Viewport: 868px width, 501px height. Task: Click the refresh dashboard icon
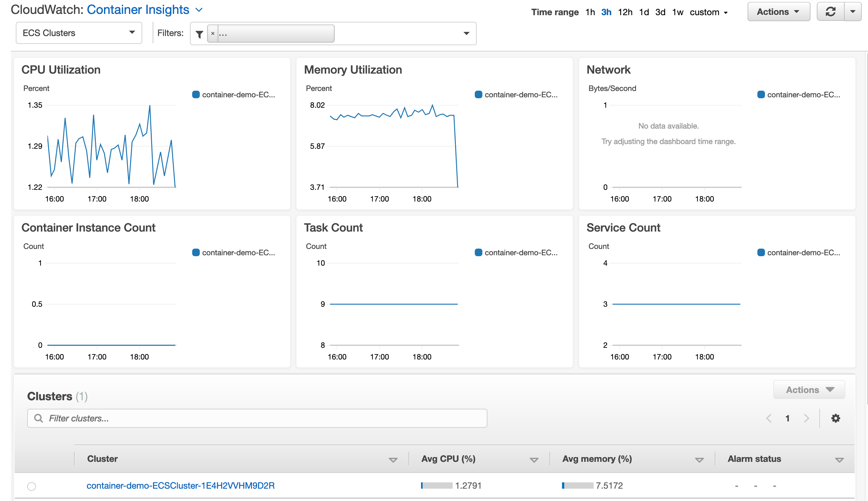pos(830,12)
